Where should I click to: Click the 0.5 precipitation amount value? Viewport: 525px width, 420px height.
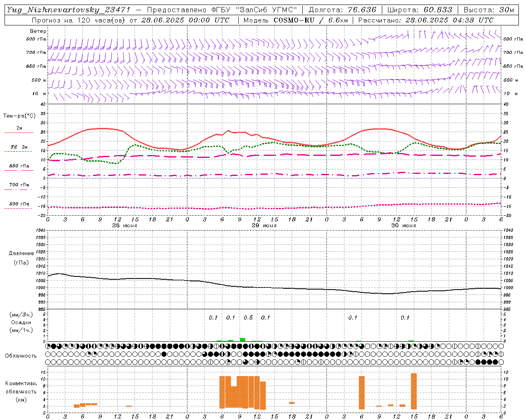pos(248,318)
